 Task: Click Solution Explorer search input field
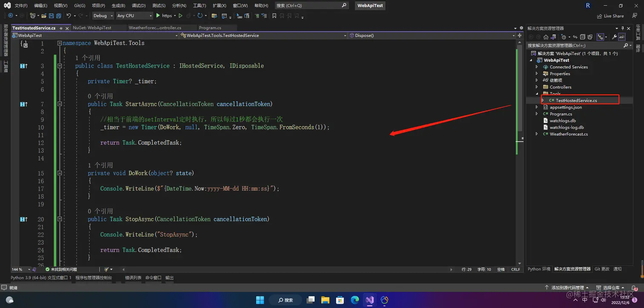coord(575,45)
